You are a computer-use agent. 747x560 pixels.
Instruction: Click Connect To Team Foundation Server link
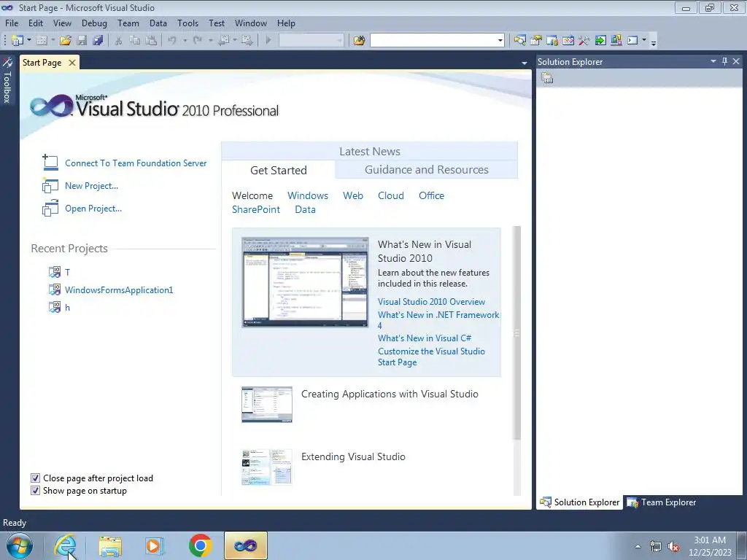tap(136, 163)
